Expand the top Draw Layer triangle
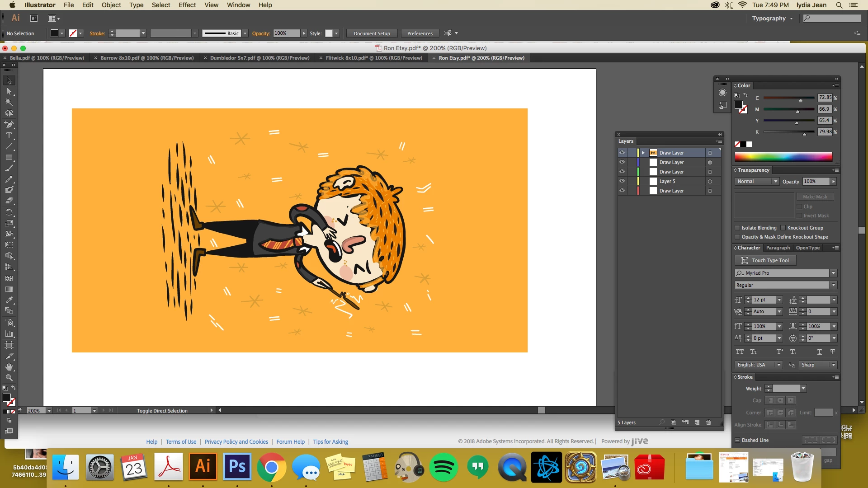868x488 pixels. click(643, 153)
